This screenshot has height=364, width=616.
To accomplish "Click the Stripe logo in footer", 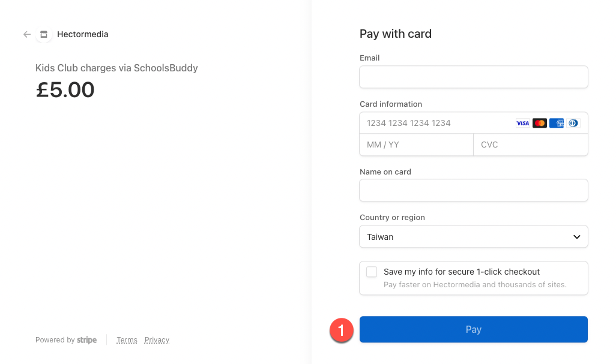I will tap(87, 339).
